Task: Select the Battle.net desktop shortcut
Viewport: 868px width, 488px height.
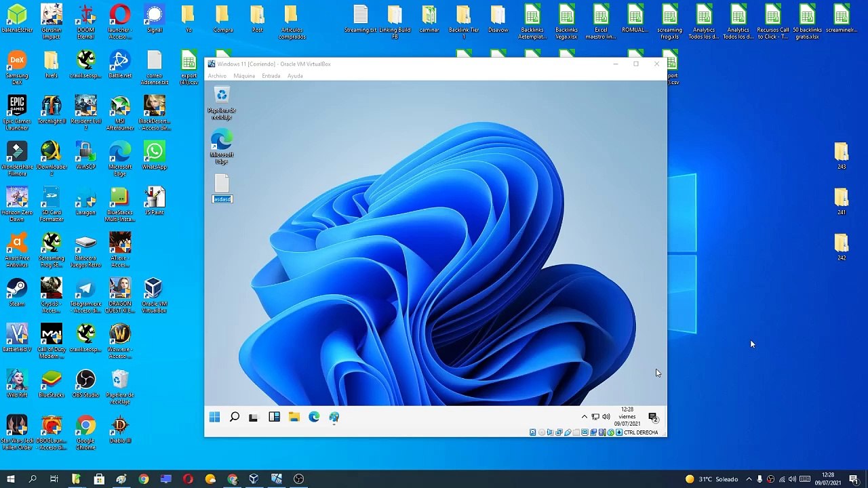Action: click(x=120, y=65)
